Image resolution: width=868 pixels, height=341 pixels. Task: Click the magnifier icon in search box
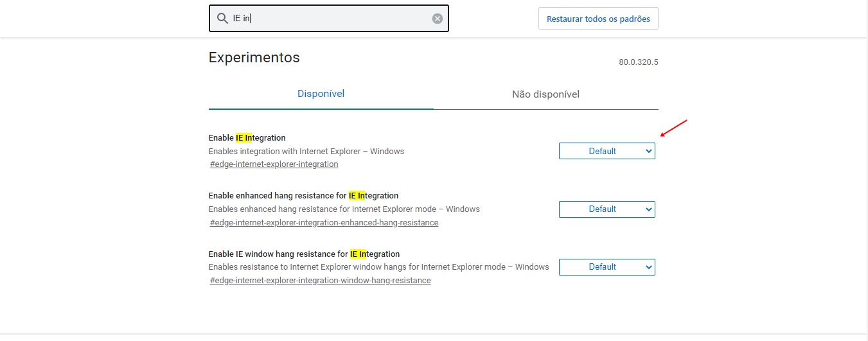pos(222,19)
